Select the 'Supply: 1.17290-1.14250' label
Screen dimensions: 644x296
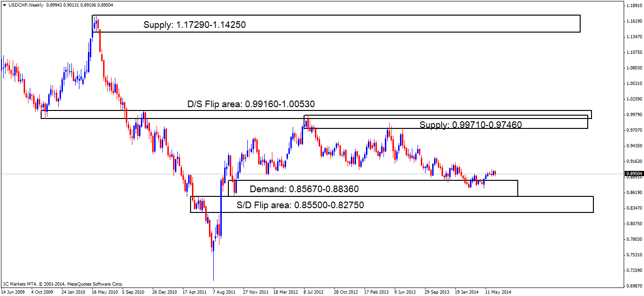tap(195, 25)
